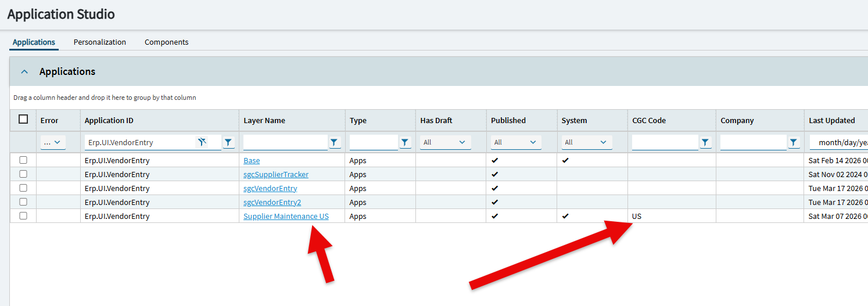Open the Error column filter dropdown

53,142
